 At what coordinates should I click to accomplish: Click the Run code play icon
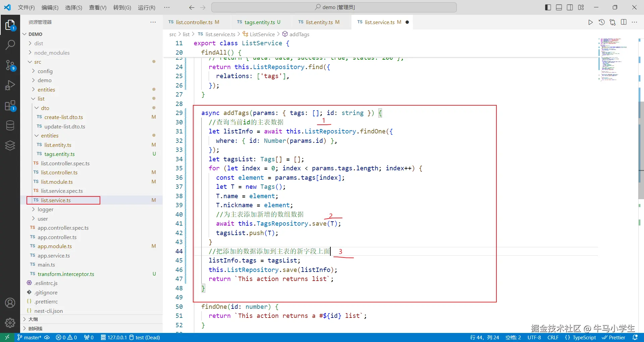590,22
